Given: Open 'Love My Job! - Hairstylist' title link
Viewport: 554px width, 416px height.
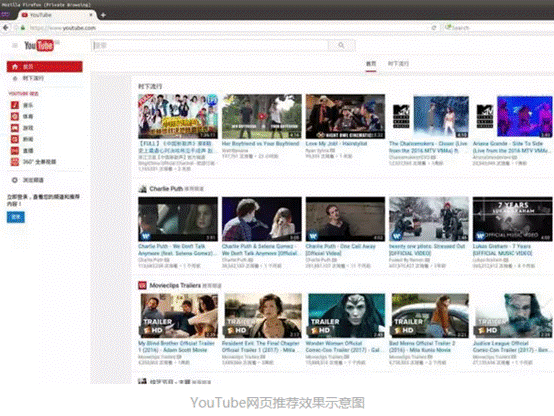Looking at the screenshot, I should pos(336,144).
